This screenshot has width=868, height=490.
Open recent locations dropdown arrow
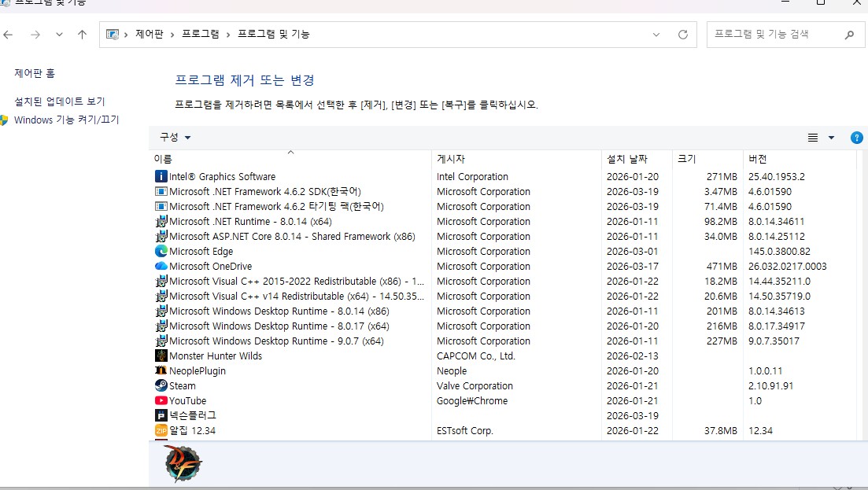pyautogui.click(x=59, y=35)
